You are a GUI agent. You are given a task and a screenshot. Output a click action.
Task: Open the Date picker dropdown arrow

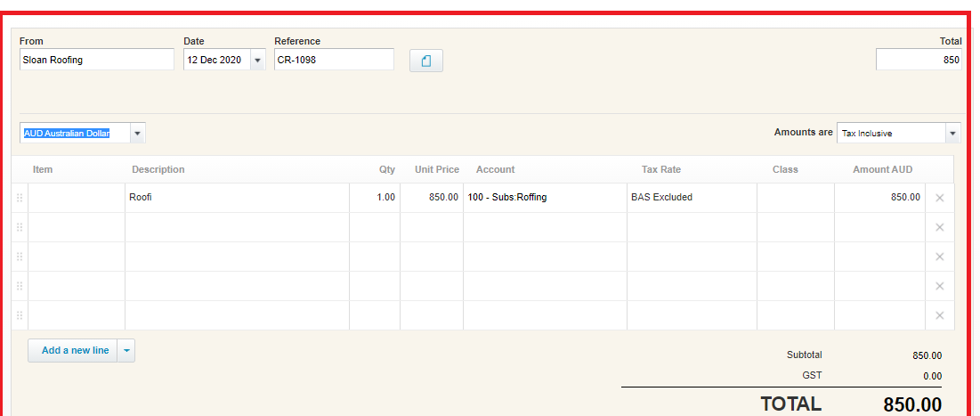click(x=257, y=60)
